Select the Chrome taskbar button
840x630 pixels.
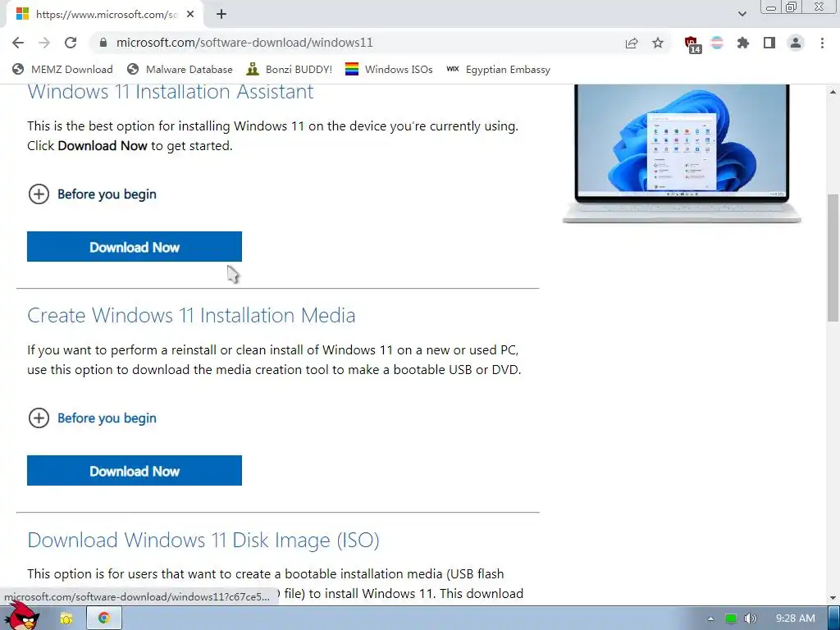pyautogui.click(x=104, y=619)
